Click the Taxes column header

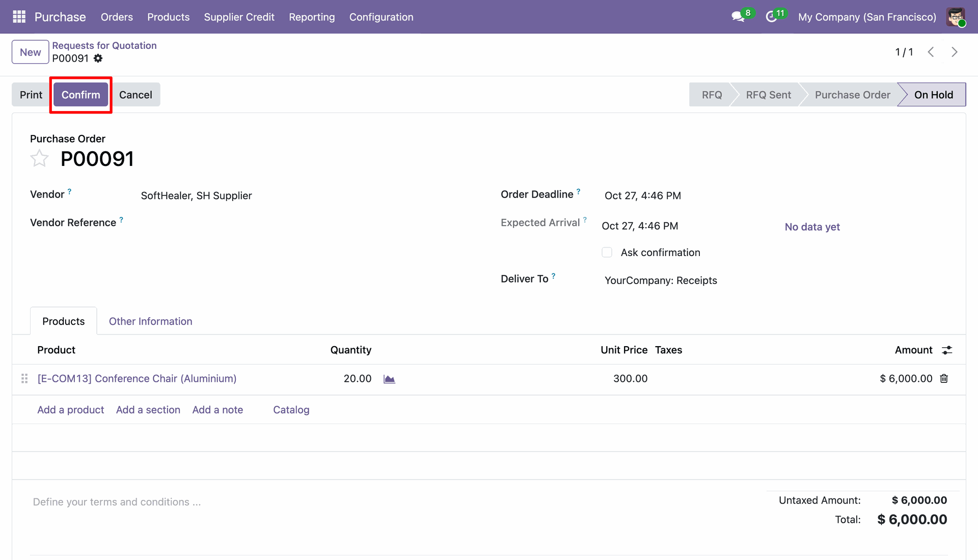(668, 350)
